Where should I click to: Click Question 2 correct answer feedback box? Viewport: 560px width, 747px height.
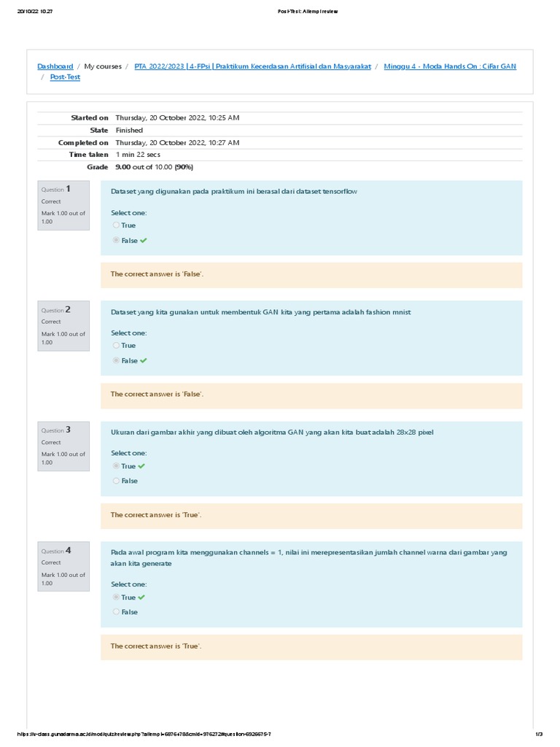[311, 395]
